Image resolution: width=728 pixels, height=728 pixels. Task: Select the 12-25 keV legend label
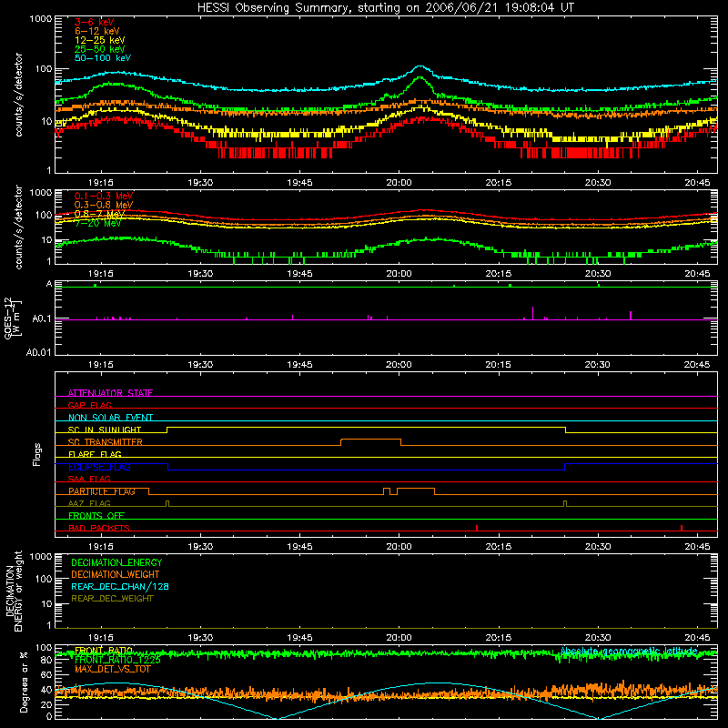100,40
